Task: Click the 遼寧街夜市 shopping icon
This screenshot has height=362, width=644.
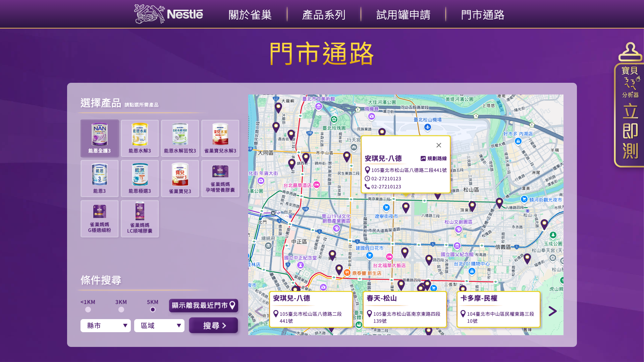Action: [x=386, y=207]
